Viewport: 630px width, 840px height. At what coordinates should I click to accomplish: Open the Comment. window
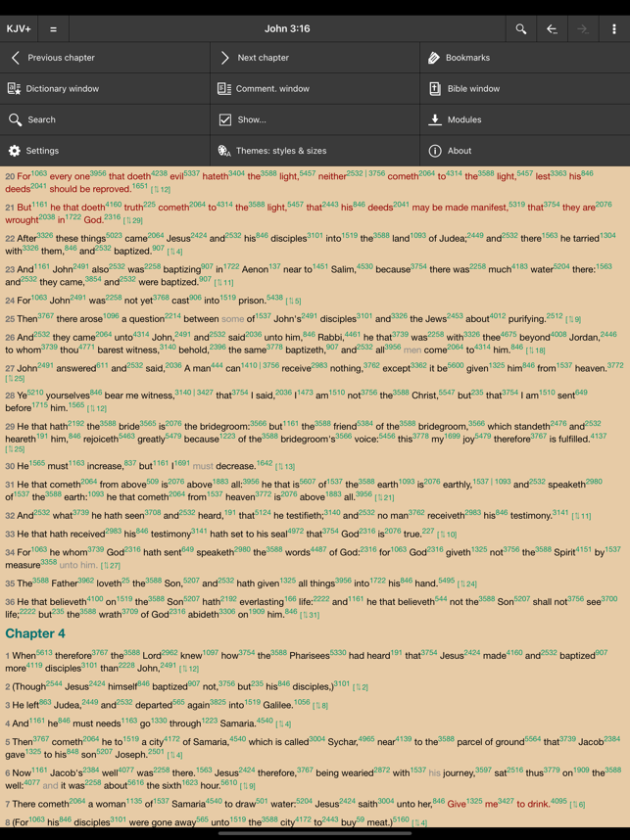click(315, 88)
